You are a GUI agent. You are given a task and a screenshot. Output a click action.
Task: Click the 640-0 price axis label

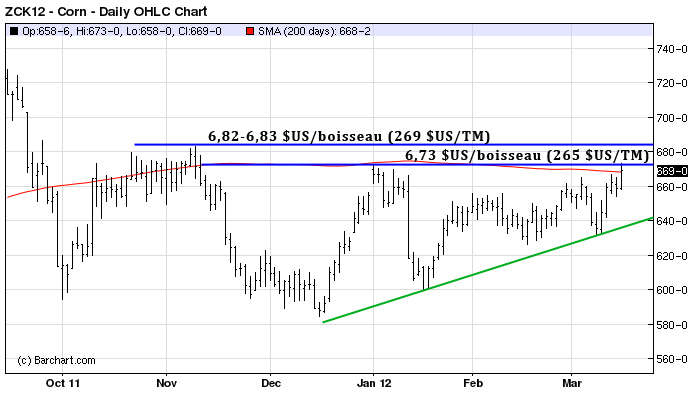tap(672, 221)
